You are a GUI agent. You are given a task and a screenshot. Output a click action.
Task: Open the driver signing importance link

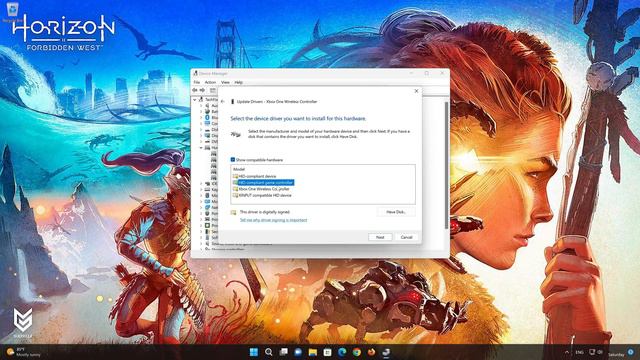tap(273, 220)
